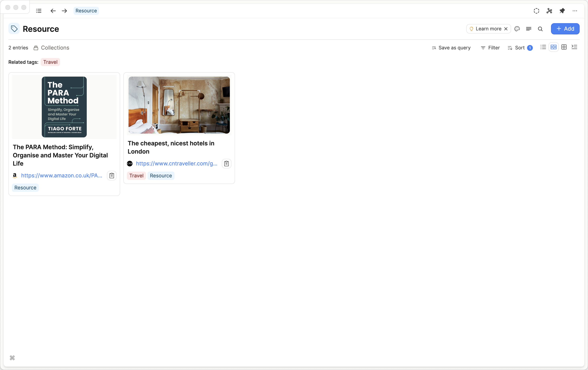
Task: Open The PARA Method book cover thumbnail
Action: [x=64, y=107]
